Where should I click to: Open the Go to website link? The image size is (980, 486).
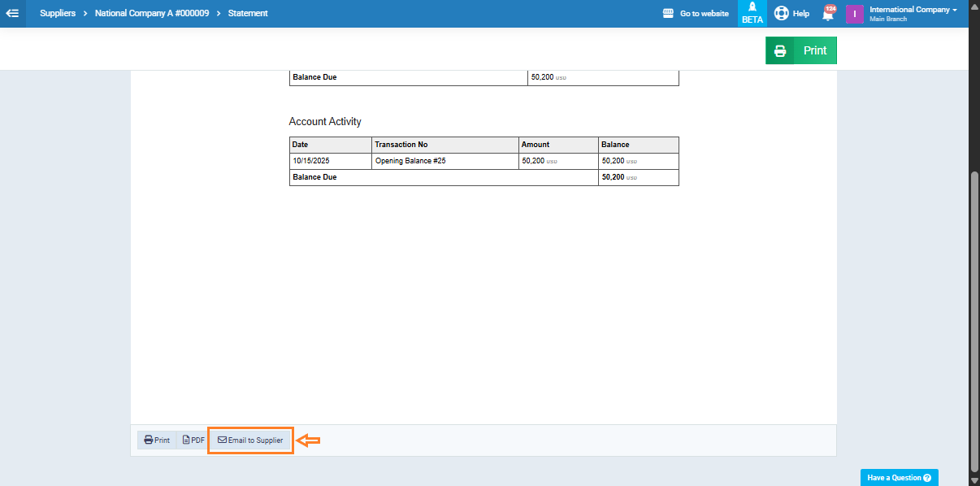pos(696,14)
